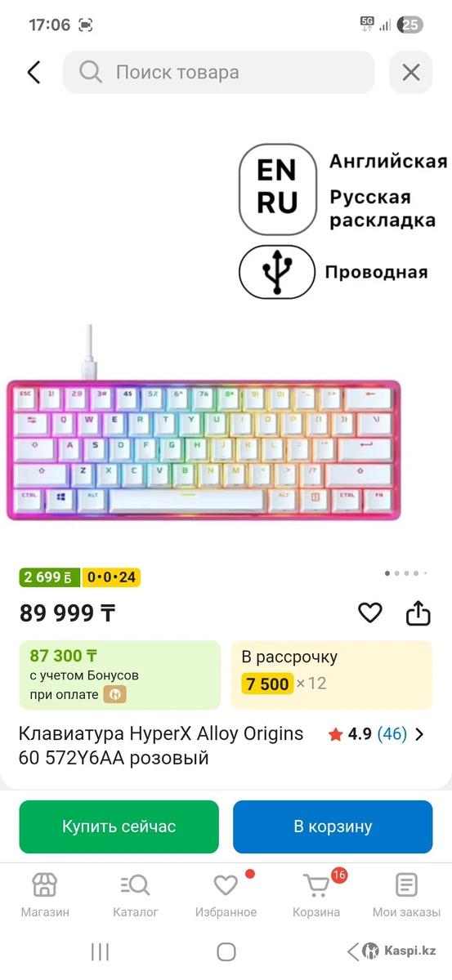Click the В корзину button

point(333,826)
